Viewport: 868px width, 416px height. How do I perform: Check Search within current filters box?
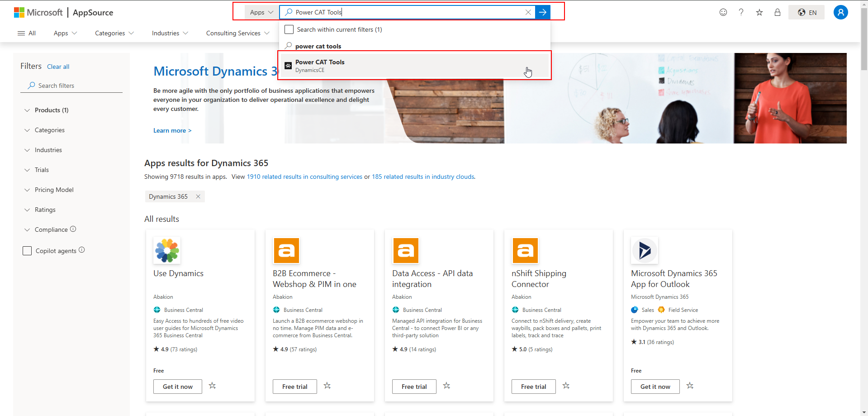pos(289,29)
